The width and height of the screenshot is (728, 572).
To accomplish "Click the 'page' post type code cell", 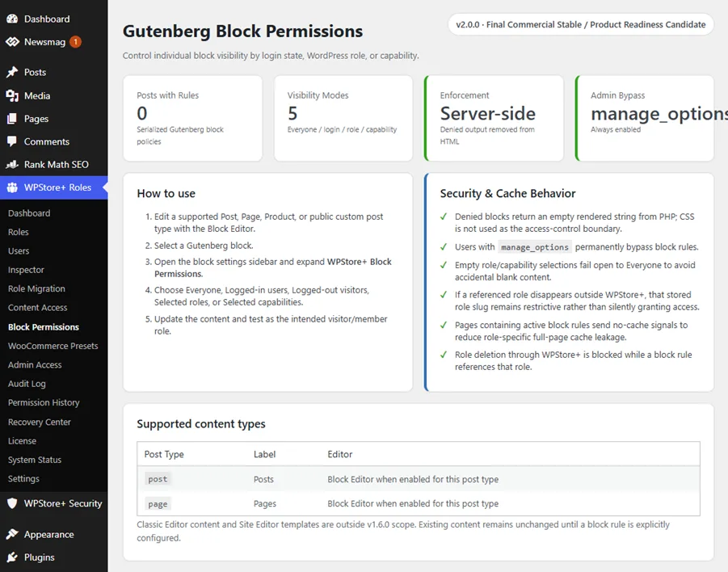I will tap(158, 504).
